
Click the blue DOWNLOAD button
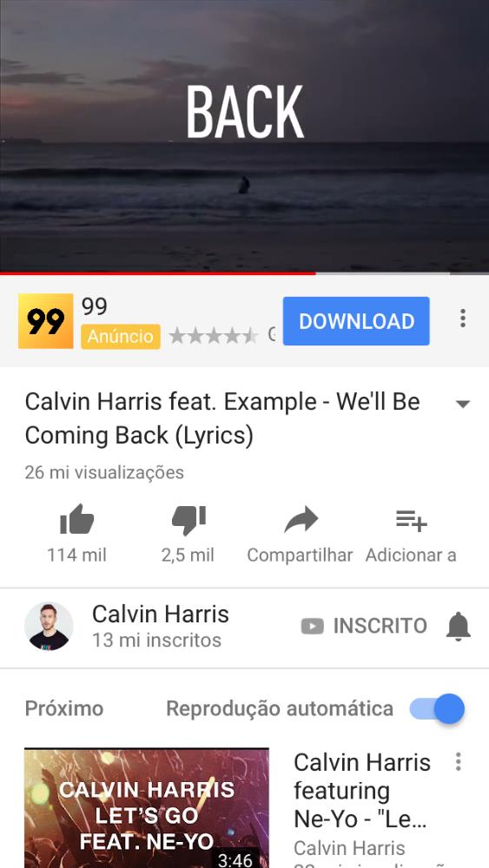(x=356, y=321)
